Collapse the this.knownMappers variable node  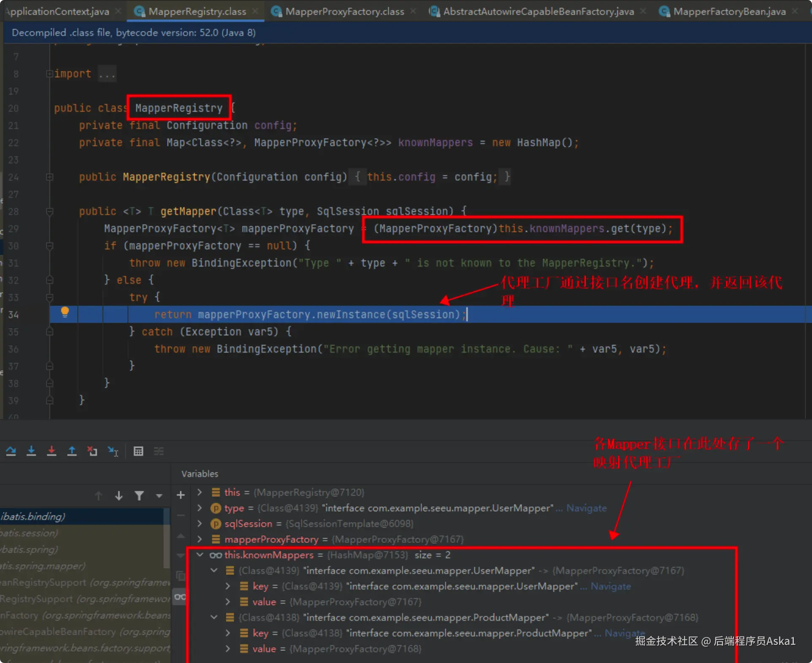200,555
